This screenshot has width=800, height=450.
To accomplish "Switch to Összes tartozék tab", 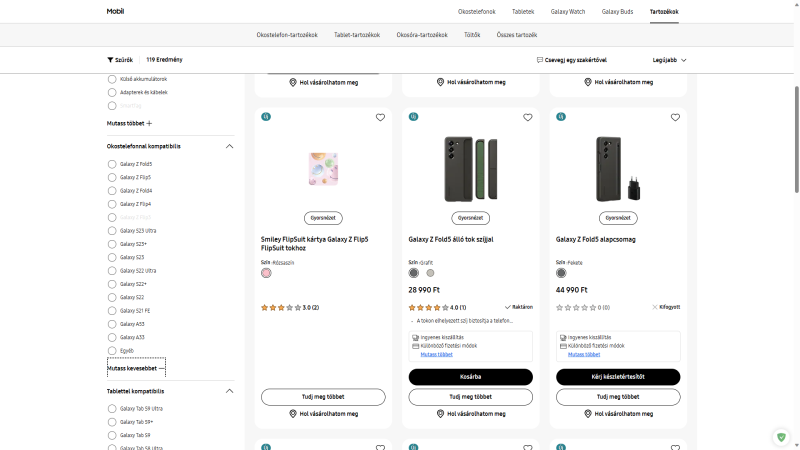I will point(517,35).
